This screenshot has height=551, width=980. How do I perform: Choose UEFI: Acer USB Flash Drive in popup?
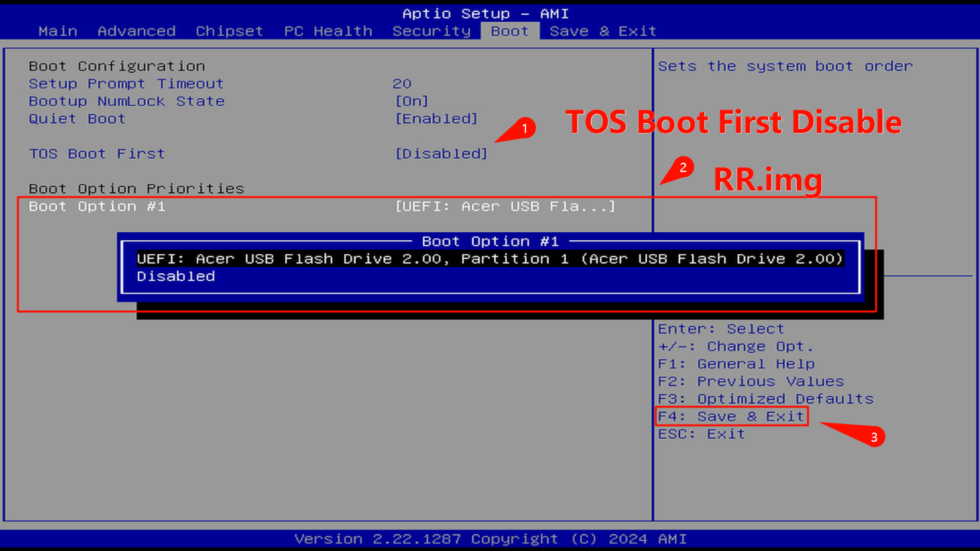click(x=490, y=259)
